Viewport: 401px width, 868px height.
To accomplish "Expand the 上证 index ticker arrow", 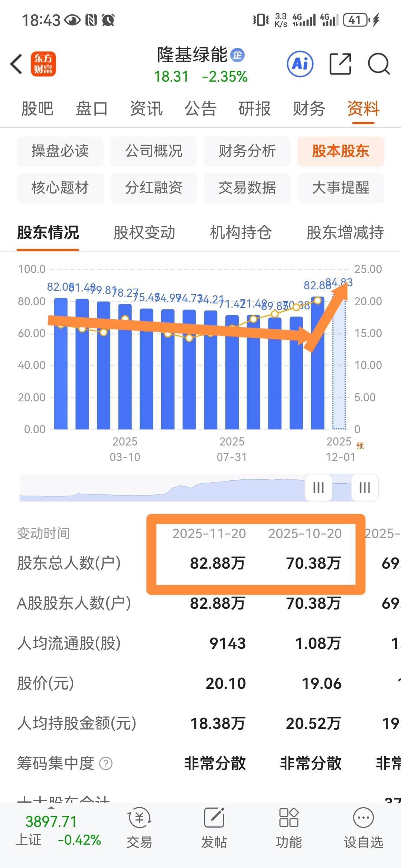I will [x=51, y=808].
